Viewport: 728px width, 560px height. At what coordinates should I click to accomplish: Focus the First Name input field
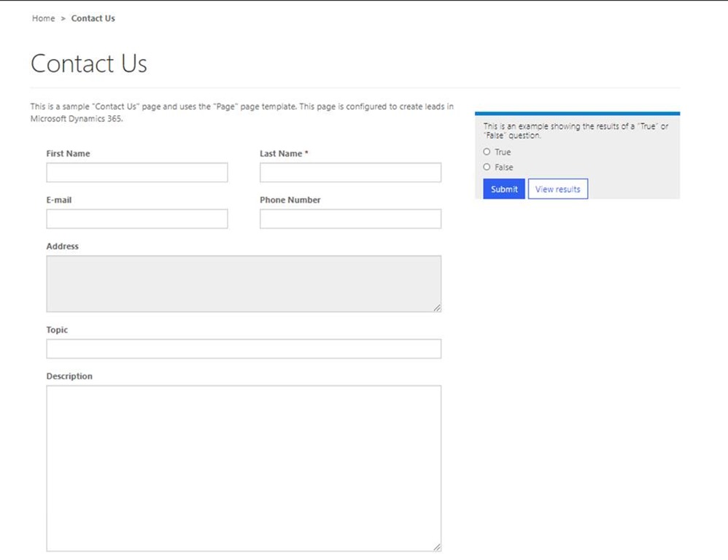pyautogui.click(x=137, y=173)
